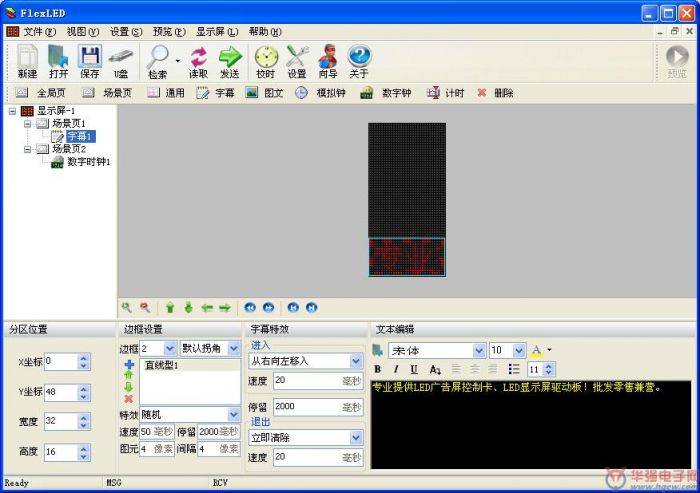Click the zoom-in magnifier below preview
This screenshot has height=493, width=700.
pos(126,308)
